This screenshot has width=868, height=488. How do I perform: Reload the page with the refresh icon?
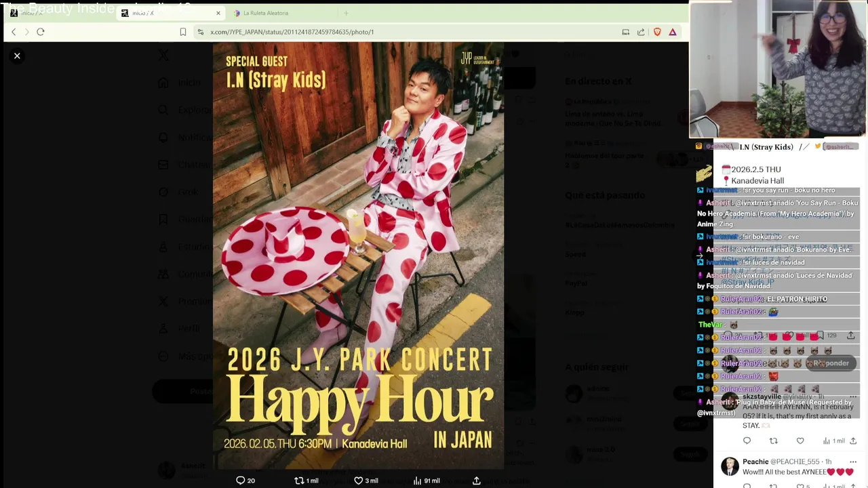pyautogui.click(x=41, y=32)
